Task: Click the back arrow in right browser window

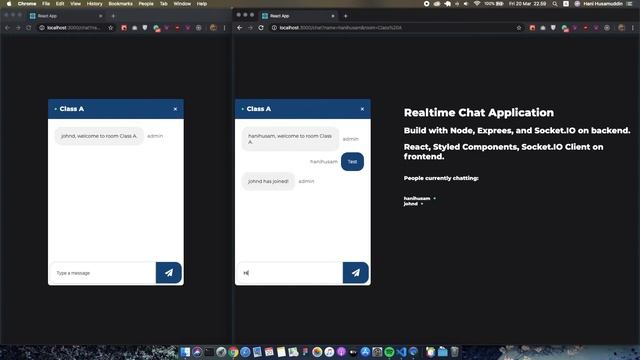Action: 240,28
